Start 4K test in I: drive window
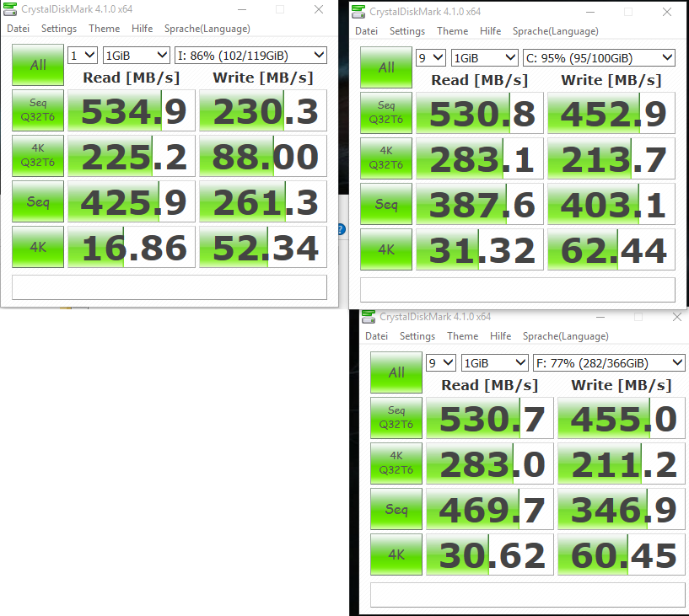The height and width of the screenshot is (616, 689). point(38,247)
